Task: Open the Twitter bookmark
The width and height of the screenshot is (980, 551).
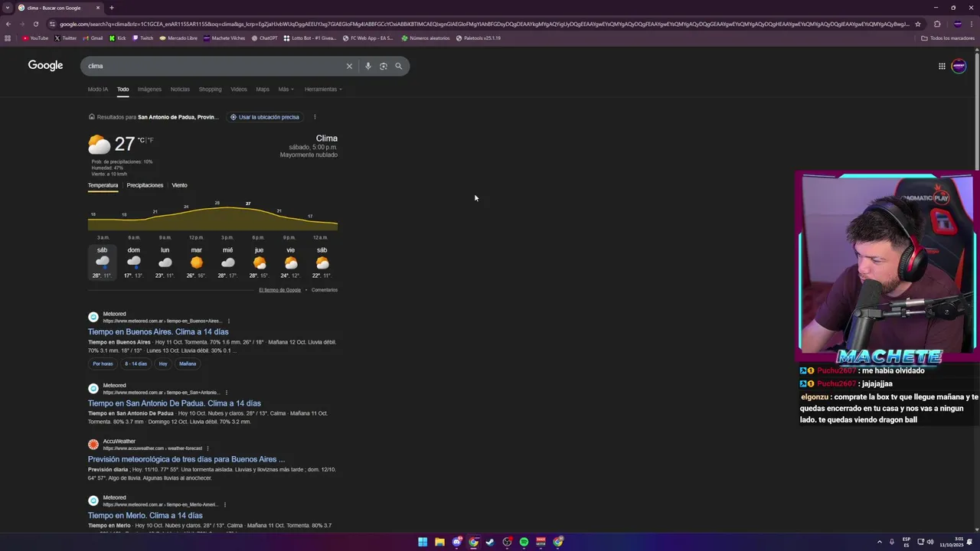Action: pyautogui.click(x=66, y=37)
